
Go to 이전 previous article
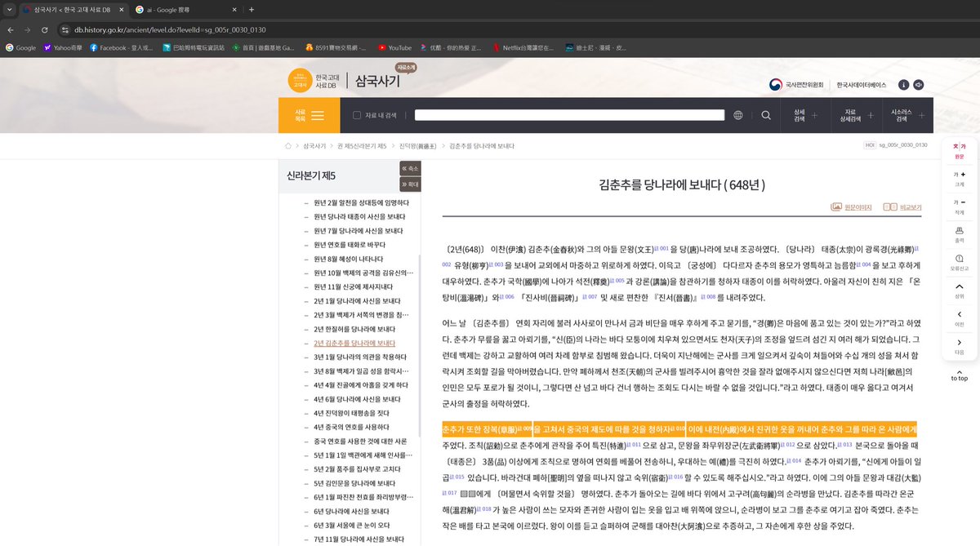pyautogui.click(x=959, y=317)
